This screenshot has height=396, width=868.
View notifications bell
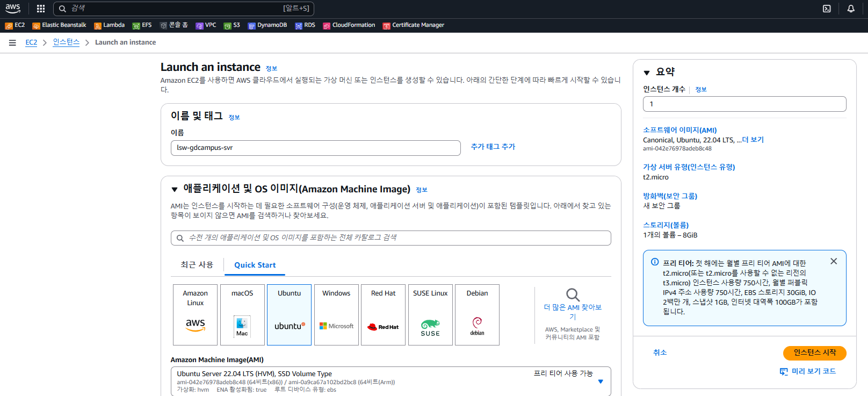point(851,9)
